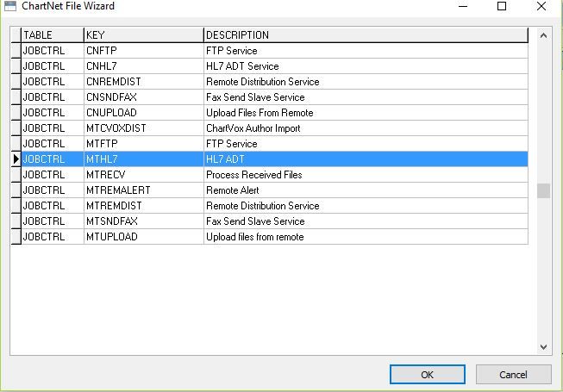Click the vertical scrollbar thumb

(x=543, y=190)
